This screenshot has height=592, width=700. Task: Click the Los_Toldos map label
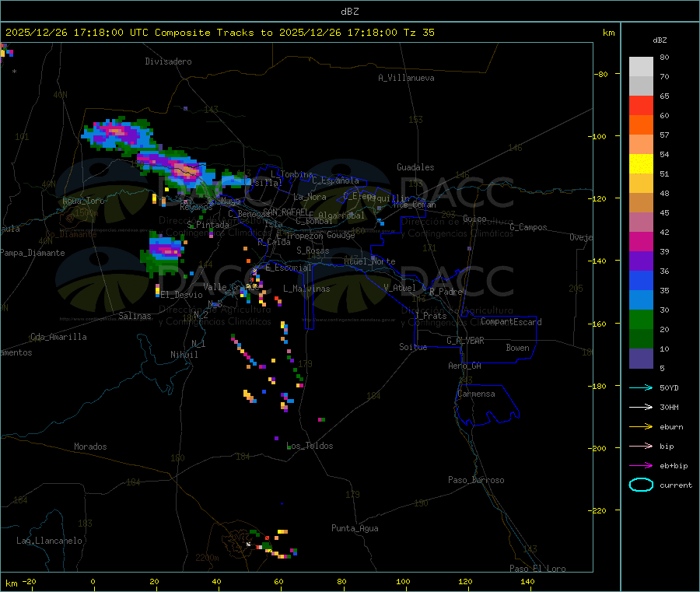tap(310, 446)
